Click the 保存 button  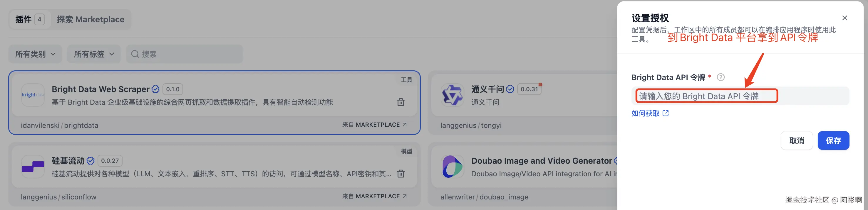pyautogui.click(x=833, y=141)
